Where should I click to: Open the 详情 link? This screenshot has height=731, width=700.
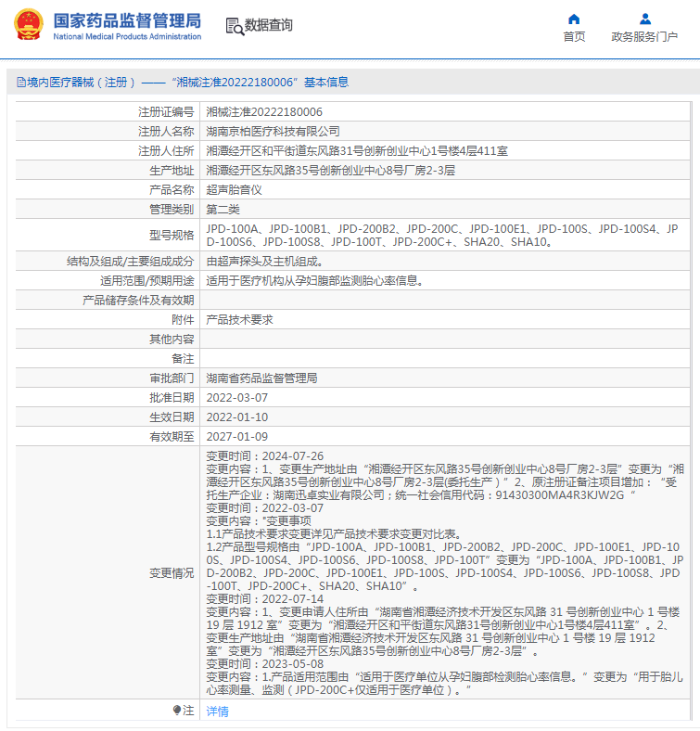pyautogui.click(x=217, y=711)
